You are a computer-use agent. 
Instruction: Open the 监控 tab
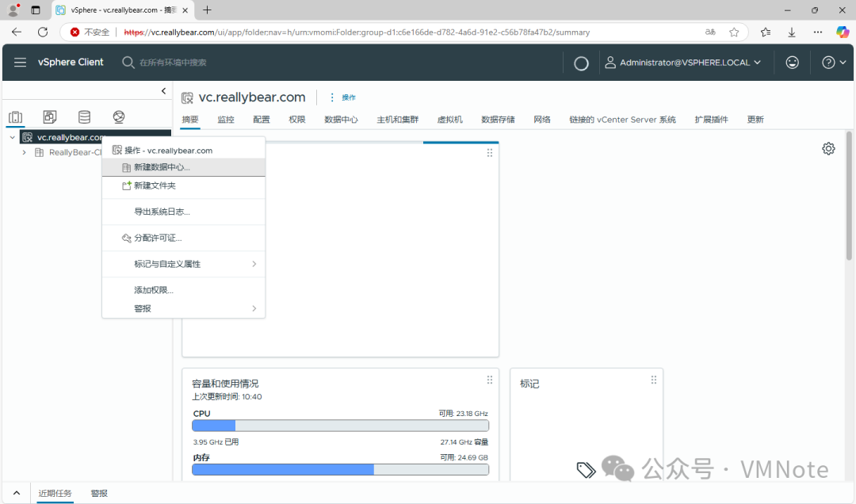coord(226,120)
